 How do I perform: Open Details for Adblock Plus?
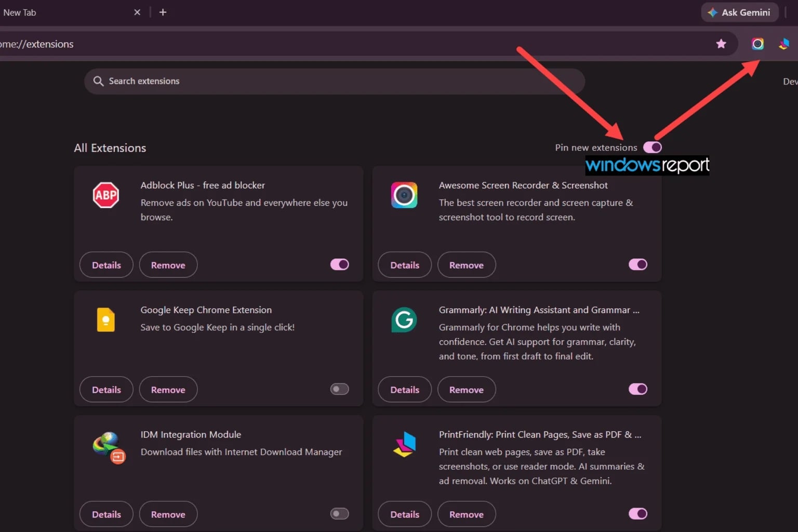(x=107, y=265)
